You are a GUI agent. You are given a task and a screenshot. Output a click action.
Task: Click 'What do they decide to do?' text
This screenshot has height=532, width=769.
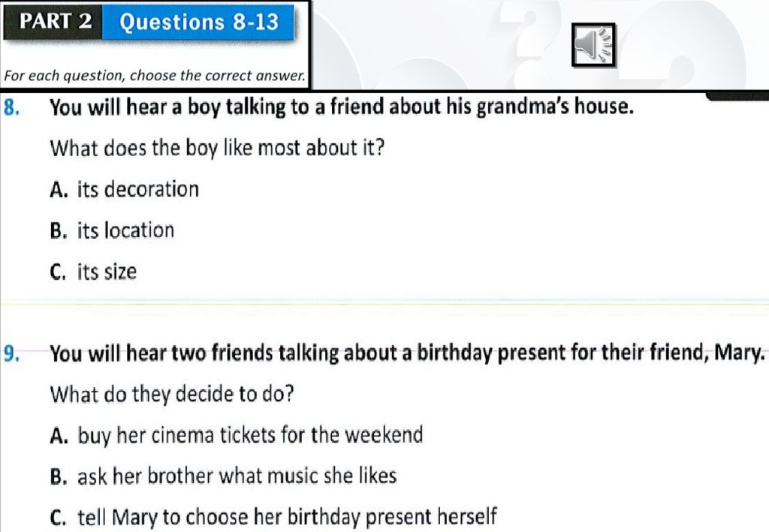172,394
